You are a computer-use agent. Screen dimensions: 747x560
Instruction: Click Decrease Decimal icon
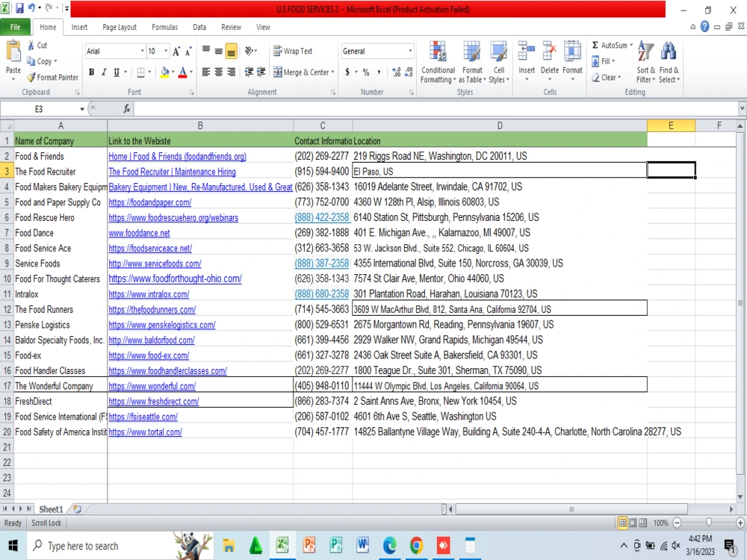pos(409,72)
